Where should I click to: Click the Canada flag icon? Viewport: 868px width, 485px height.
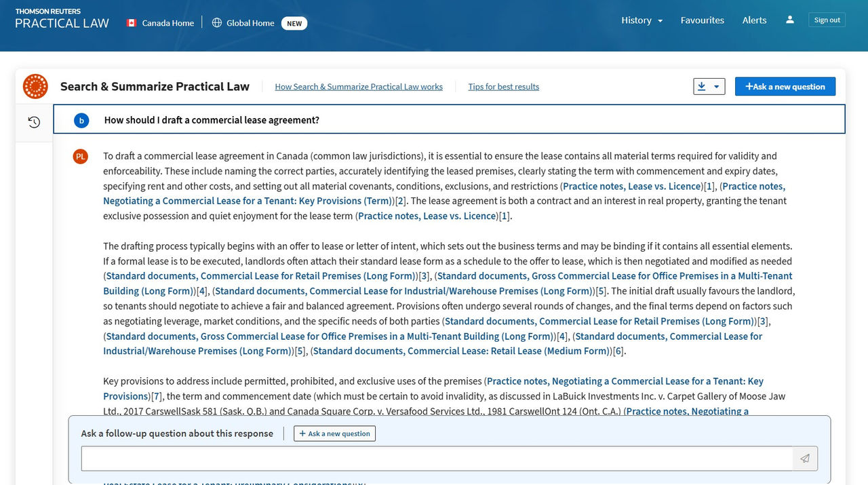coord(132,23)
